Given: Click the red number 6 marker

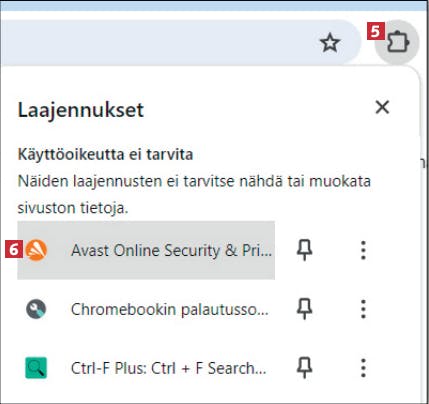Looking at the screenshot, I should (x=14, y=249).
